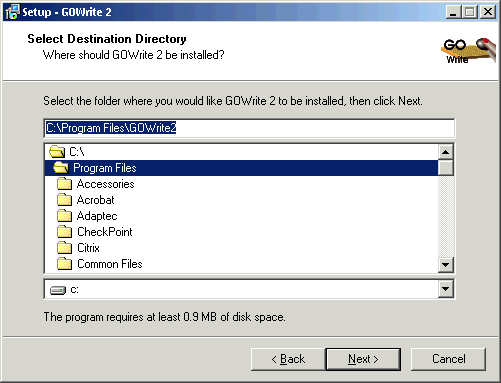The image size is (501, 383).
Task: Click the 'Setup - GOWrite 2' title text
Action: pos(67,12)
